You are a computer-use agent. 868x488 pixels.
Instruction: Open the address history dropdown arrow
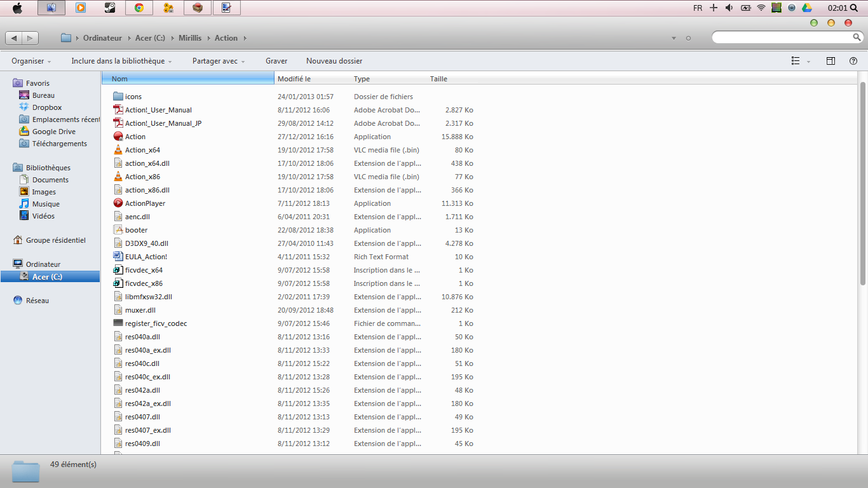674,38
